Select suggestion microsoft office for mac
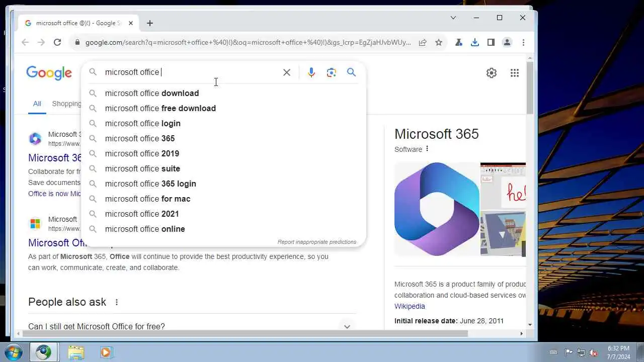 pyautogui.click(x=223, y=199)
